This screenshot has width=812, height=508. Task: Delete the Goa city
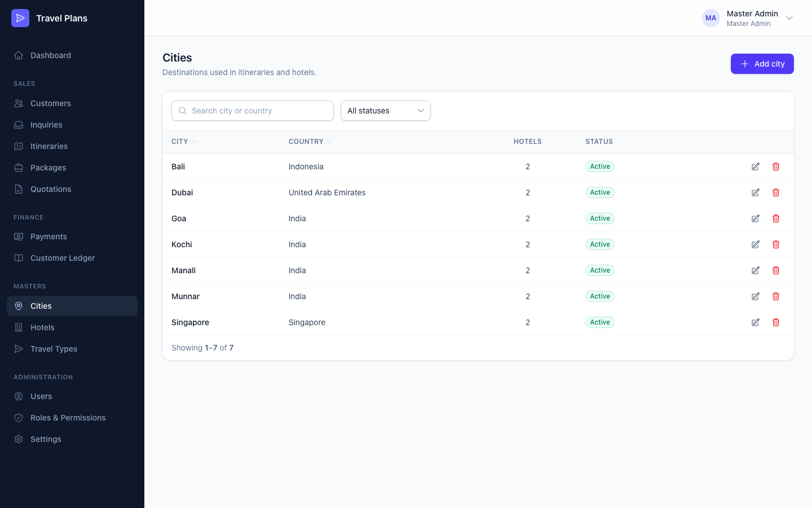click(x=776, y=218)
